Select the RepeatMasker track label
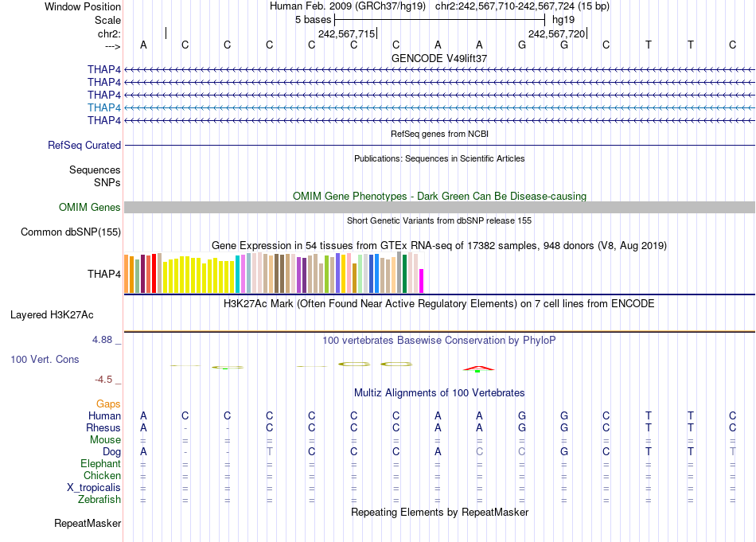756x542 pixels. click(88, 523)
